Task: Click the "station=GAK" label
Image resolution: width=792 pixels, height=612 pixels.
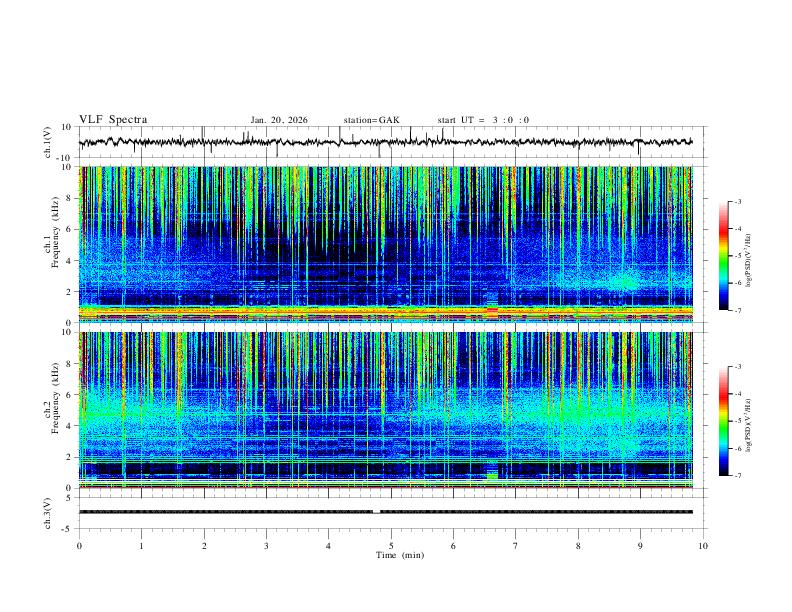Action: pyautogui.click(x=371, y=120)
